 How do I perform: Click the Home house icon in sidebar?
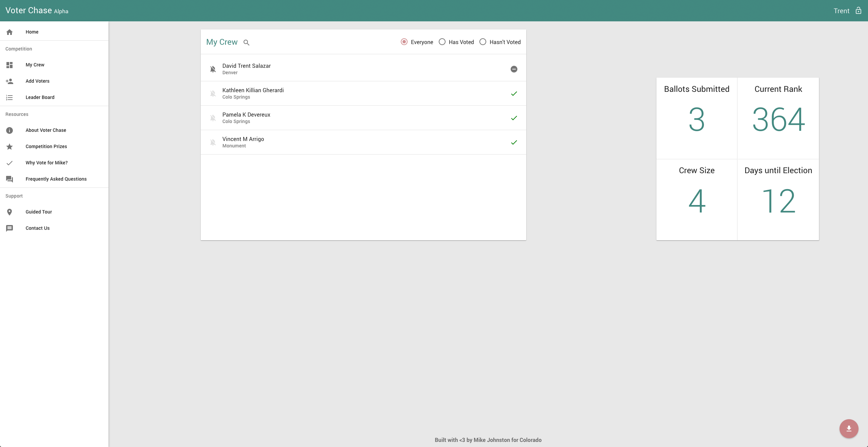(x=9, y=32)
